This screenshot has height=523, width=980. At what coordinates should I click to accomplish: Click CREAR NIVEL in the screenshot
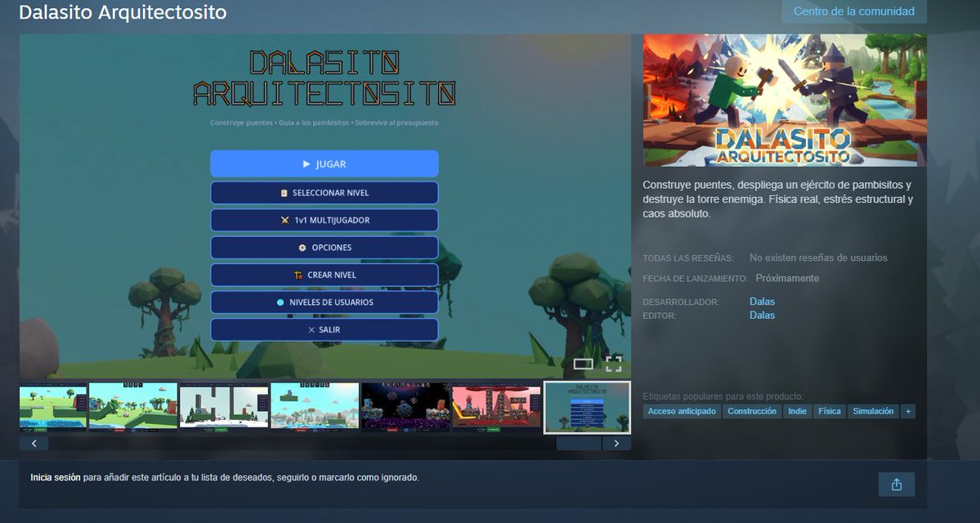point(324,275)
